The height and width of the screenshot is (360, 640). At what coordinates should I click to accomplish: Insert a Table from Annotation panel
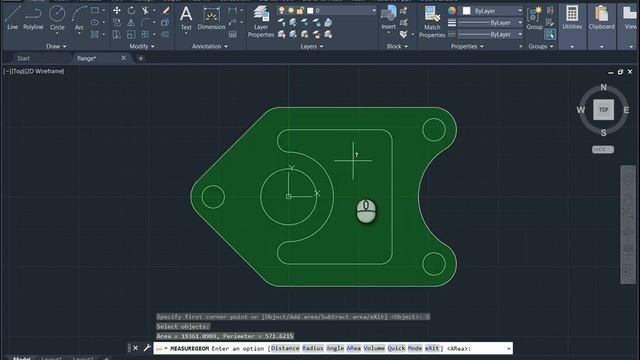tap(232, 35)
